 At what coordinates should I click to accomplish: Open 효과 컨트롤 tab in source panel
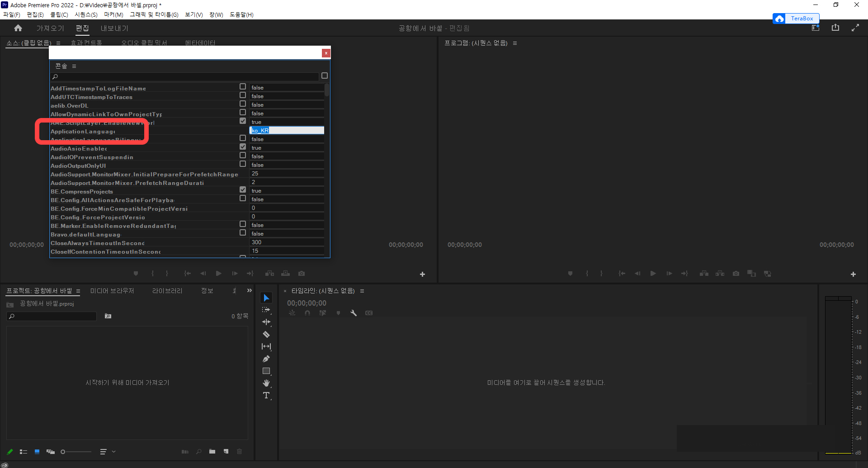point(86,43)
